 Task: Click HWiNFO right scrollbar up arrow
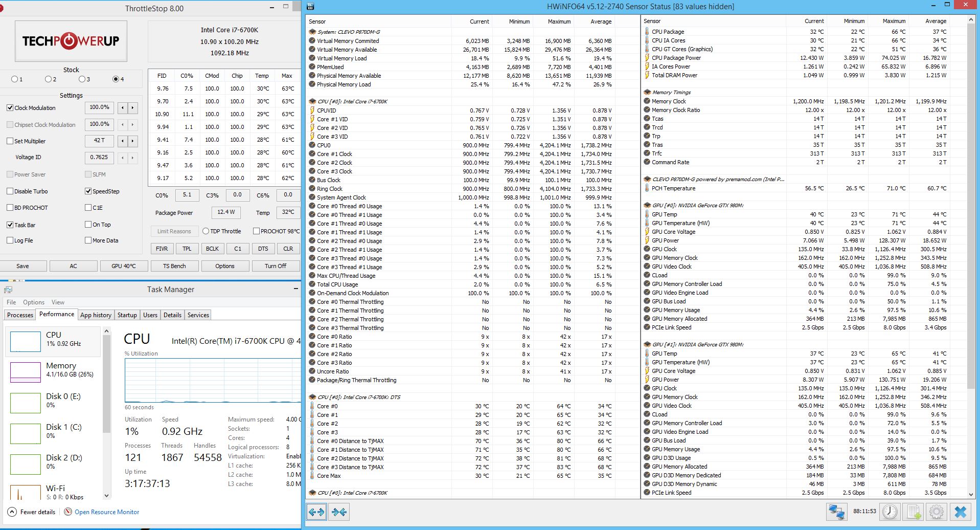971,19
